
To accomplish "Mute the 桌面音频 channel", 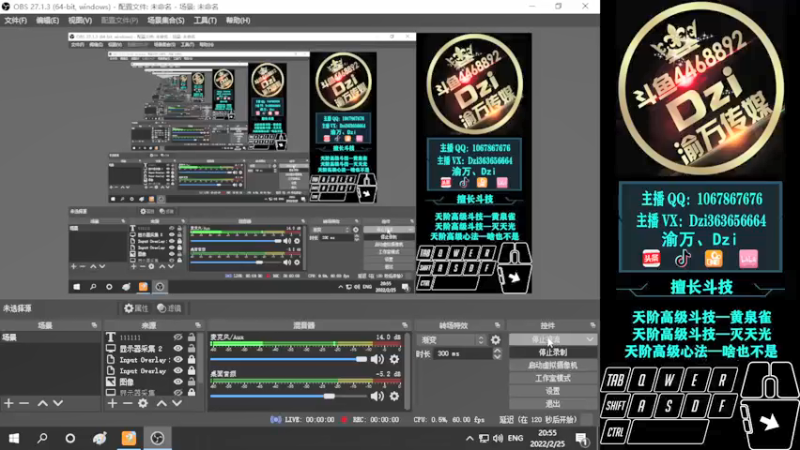I will [x=378, y=396].
